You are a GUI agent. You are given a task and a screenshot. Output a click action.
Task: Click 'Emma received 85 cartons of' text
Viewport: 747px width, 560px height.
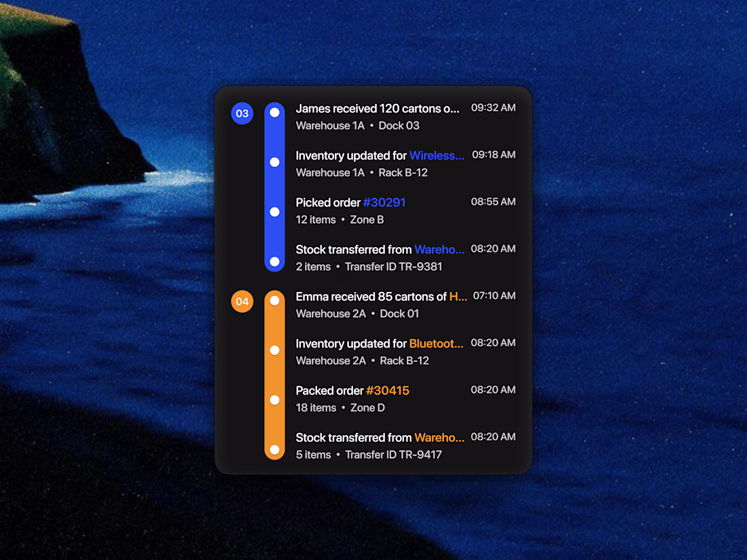click(x=371, y=297)
